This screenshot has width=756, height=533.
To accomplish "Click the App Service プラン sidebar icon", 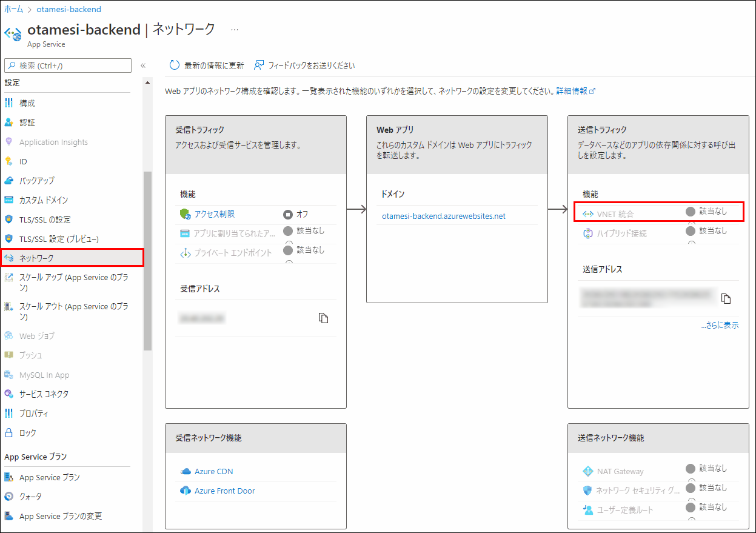I will [8, 477].
